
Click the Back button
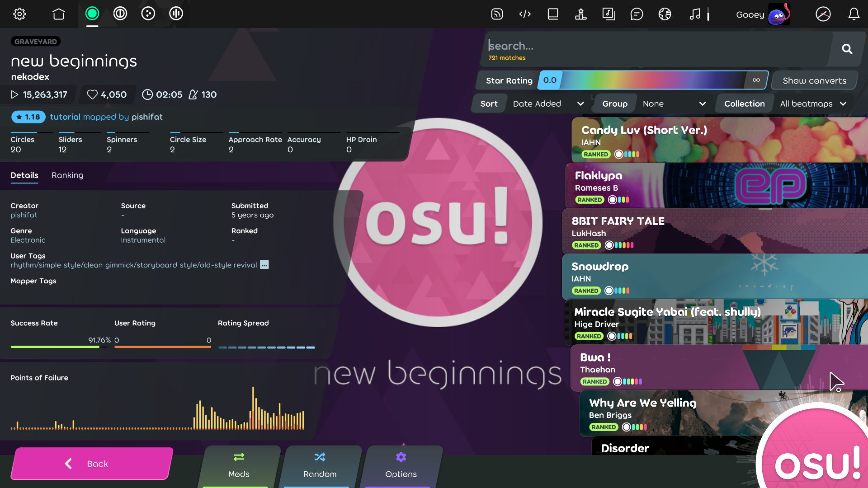pyautogui.click(x=92, y=464)
